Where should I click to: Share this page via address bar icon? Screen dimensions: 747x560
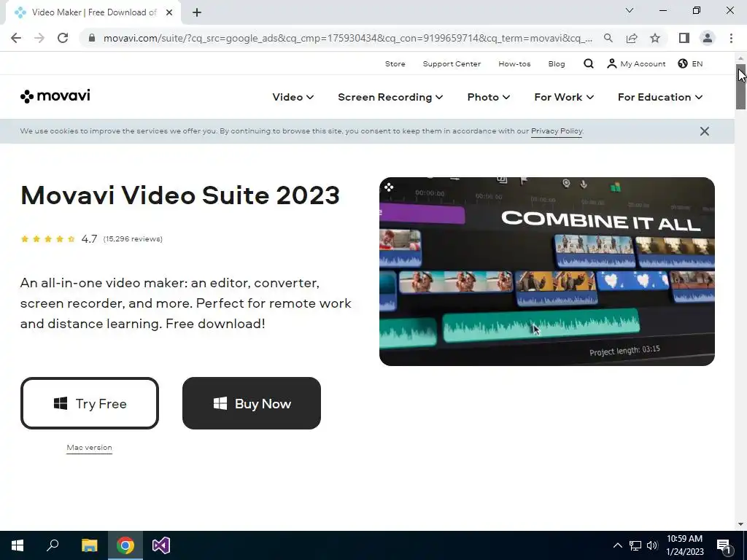click(632, 38)
